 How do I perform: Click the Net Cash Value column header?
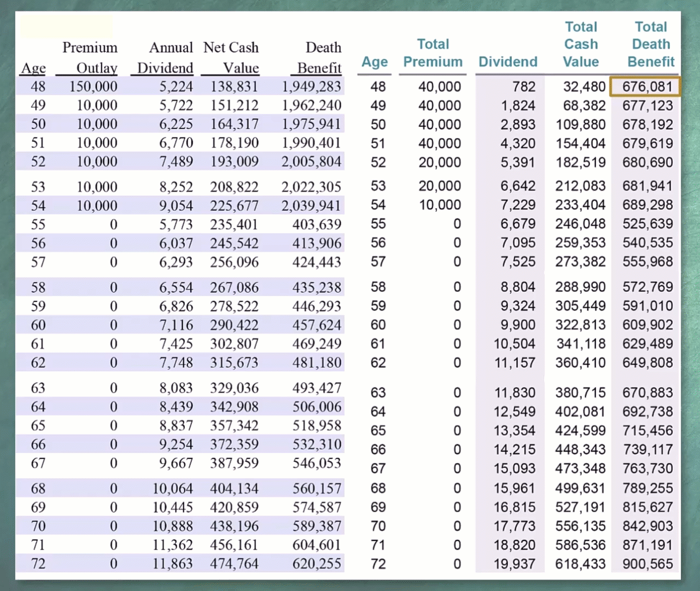(x=231, y=57)
